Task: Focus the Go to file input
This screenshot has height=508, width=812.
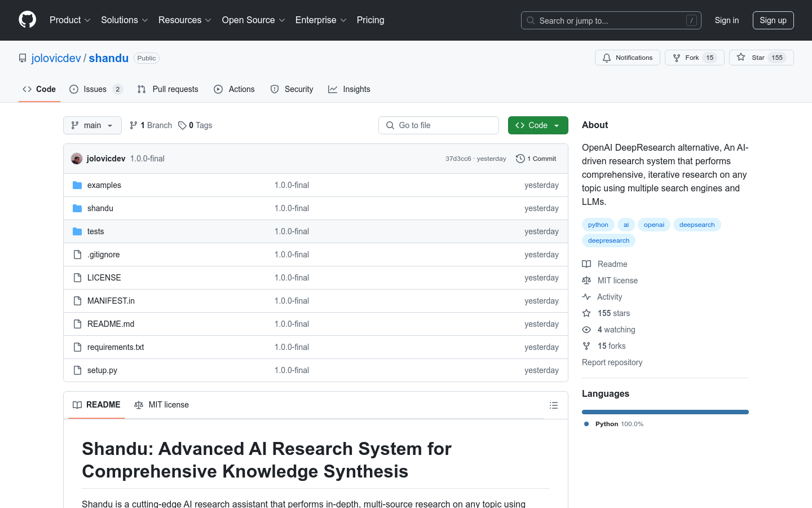Action: pos(439,125)
